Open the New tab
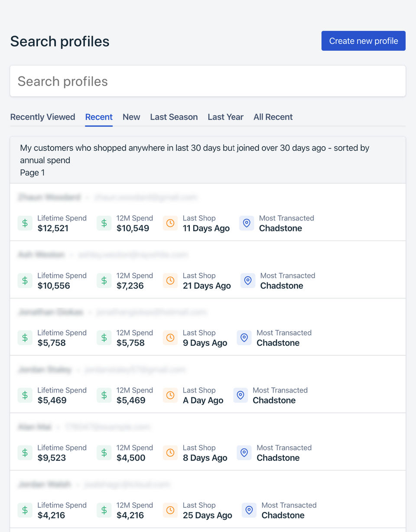Viewport: 416px width, 532px height. (131, 117)
